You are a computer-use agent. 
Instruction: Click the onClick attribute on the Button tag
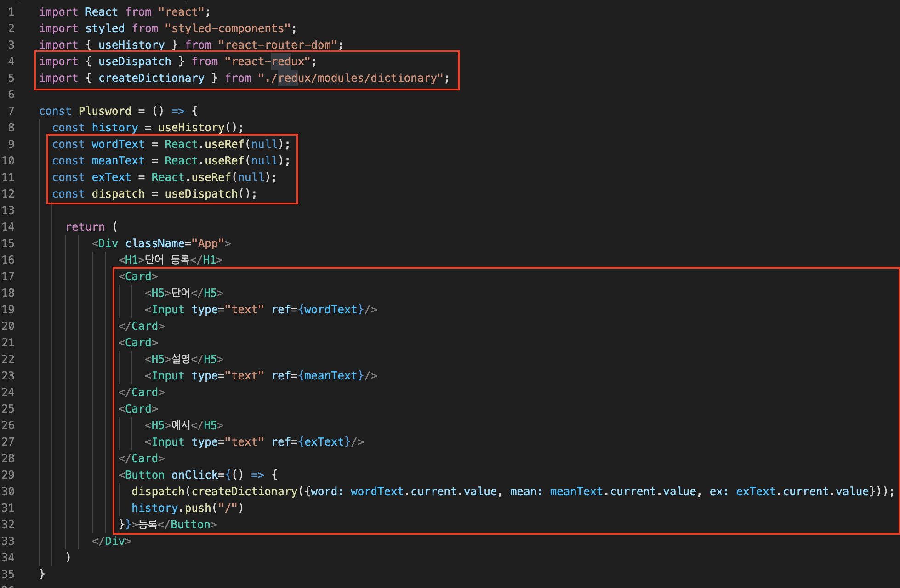pos(195,475)
